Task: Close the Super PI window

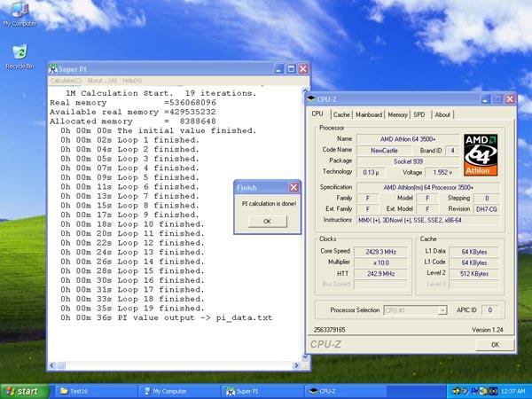Action: [303, 69]
